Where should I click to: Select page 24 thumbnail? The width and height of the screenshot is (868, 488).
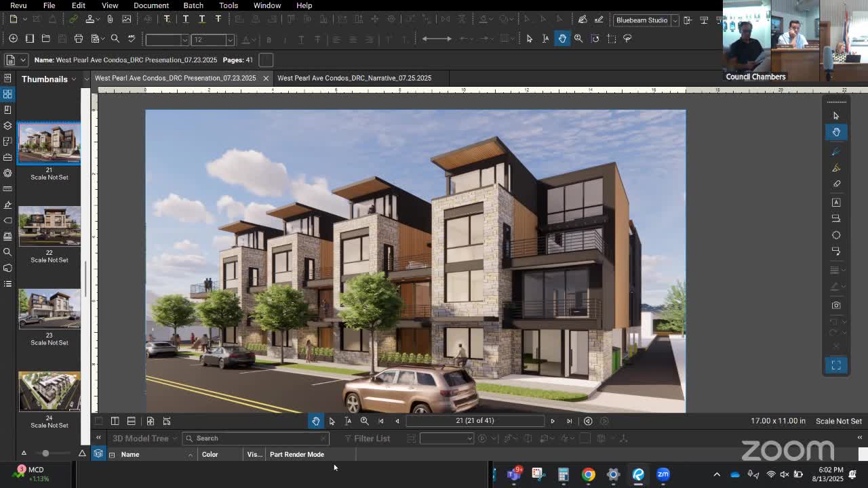click(49, 391)
